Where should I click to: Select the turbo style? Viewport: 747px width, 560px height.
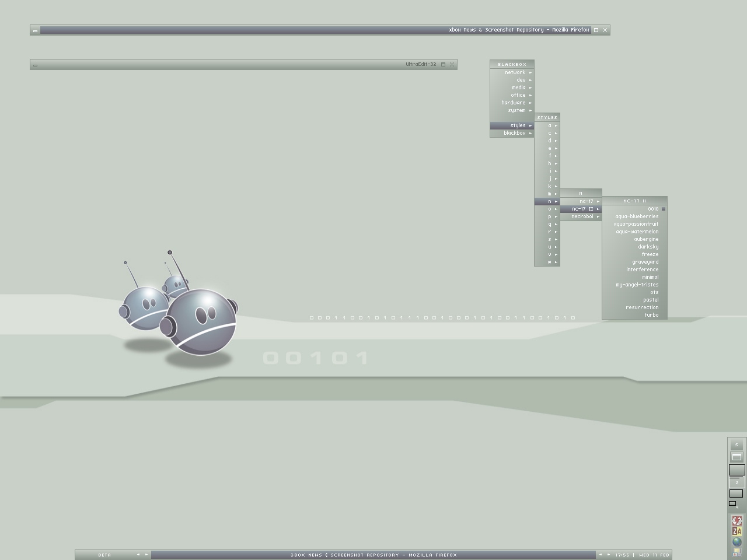(x=651, y=315)
